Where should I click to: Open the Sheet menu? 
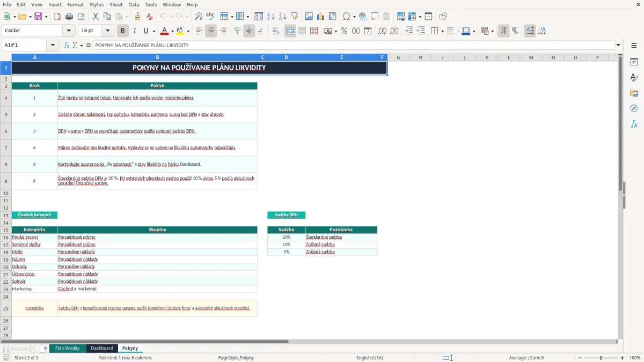coord(116,4)
